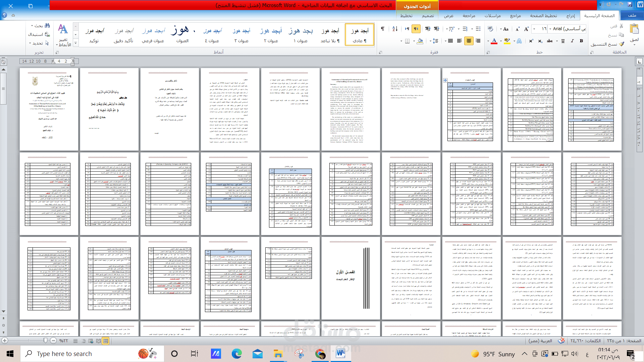Image resolution: width=644 pixels, height=362 pixels.
Task: Apply yellow text highlight color
Action: coord(507,41)
